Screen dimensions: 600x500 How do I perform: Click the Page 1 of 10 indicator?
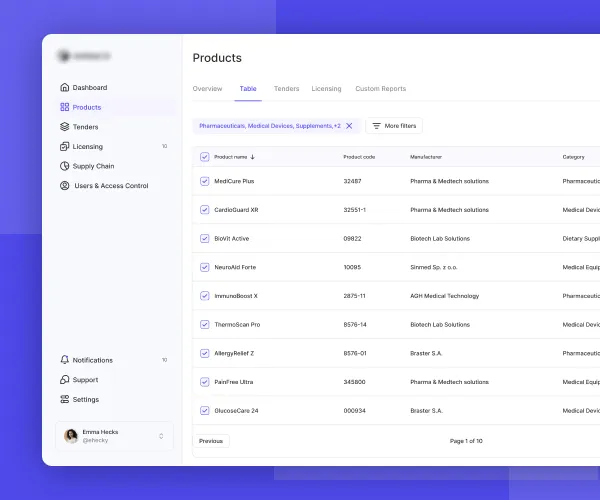pos(466,441)
